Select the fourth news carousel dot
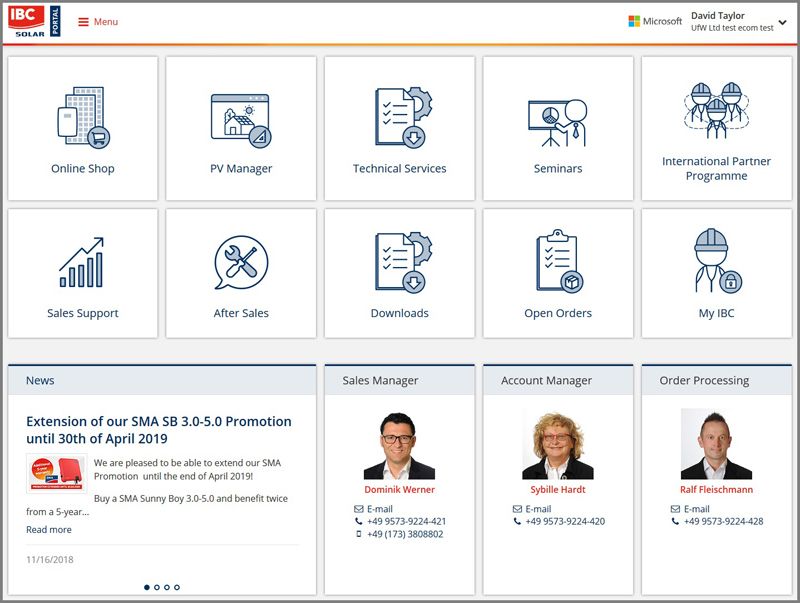 [177, 587]
